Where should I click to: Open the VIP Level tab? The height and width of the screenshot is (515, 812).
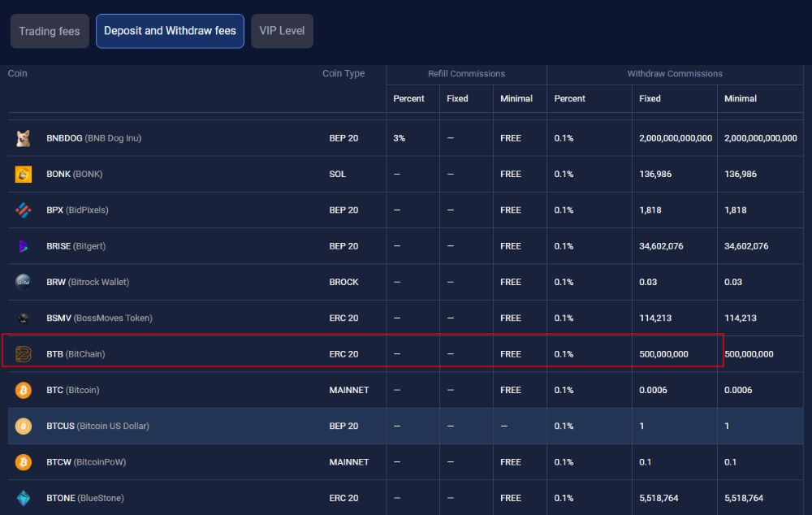click(282, 31)
